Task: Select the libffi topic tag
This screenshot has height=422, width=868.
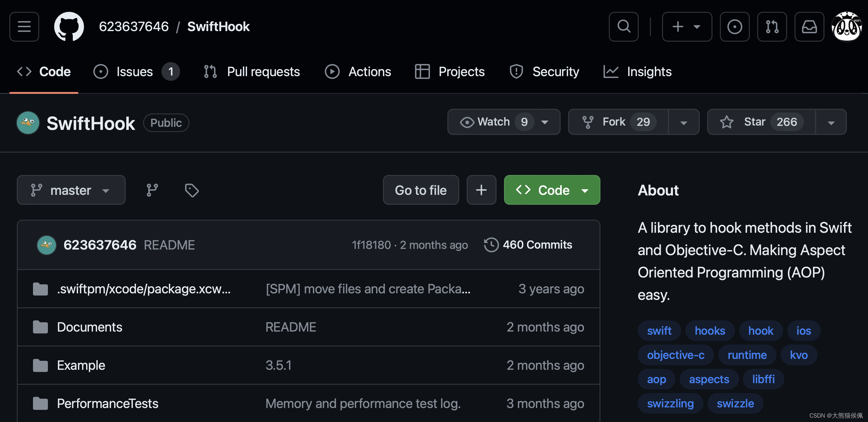Action: tap(763, 379)
